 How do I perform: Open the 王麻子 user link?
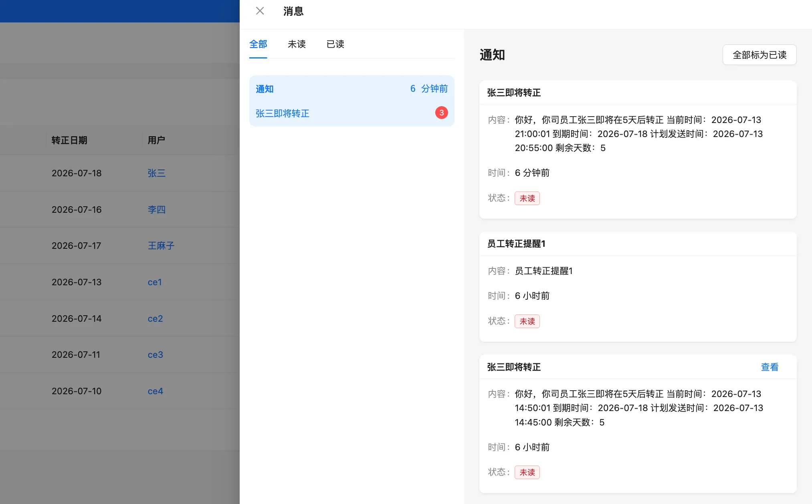pos(161,246)
